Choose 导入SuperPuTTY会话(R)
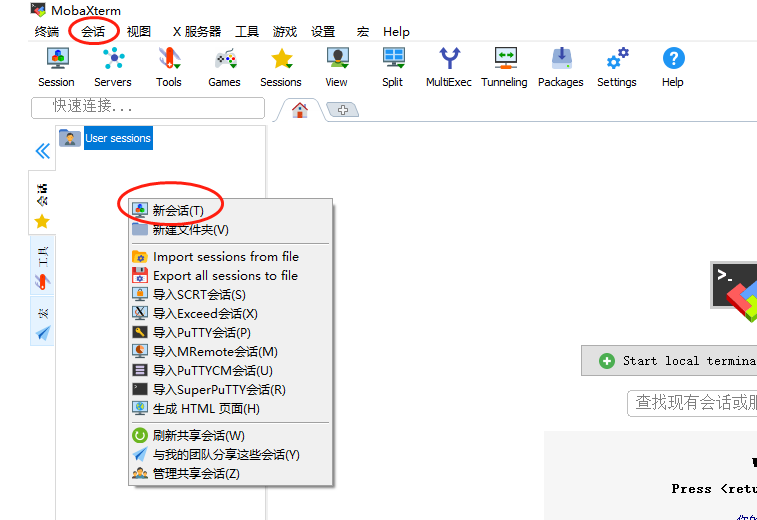 [231, 390]
